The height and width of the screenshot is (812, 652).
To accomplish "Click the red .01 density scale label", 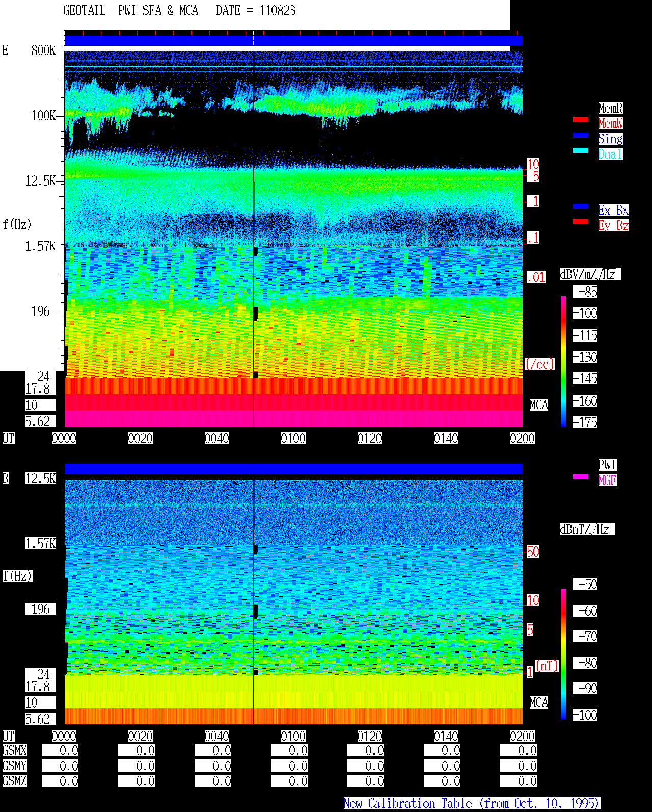I will [536, 277].
